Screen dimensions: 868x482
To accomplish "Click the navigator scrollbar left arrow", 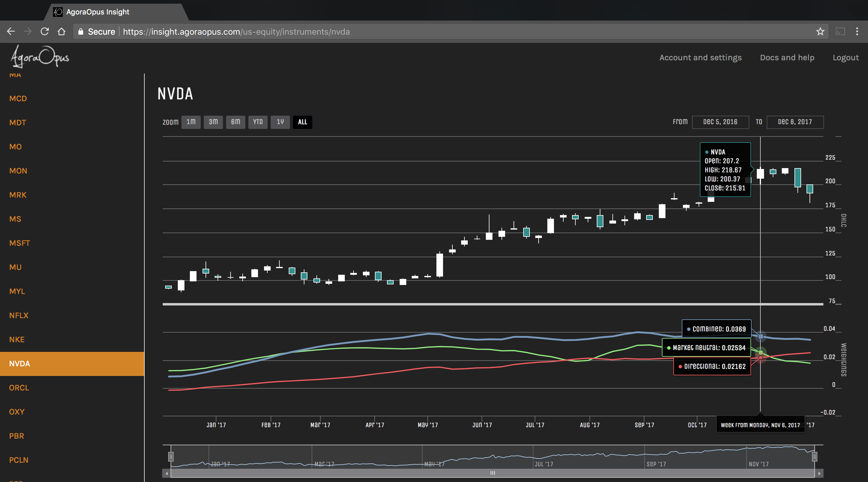I will coord(166,473).
